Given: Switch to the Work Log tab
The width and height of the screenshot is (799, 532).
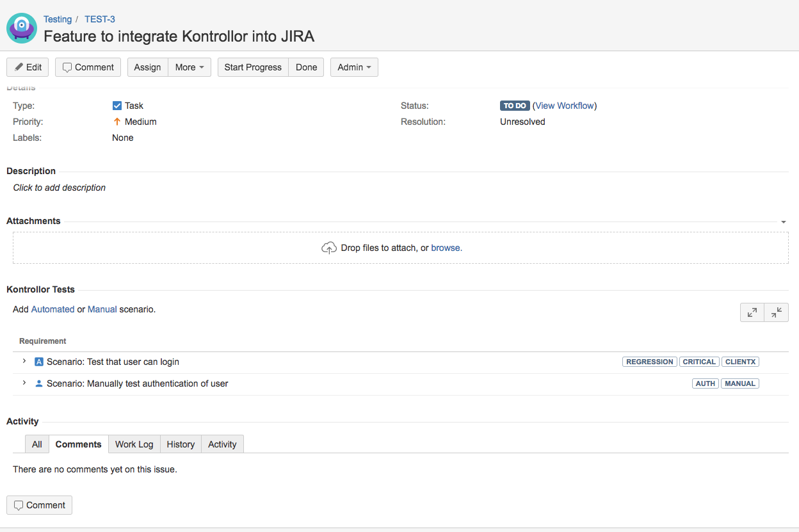Looking at the screenshot, I should [x=134, y=444].
